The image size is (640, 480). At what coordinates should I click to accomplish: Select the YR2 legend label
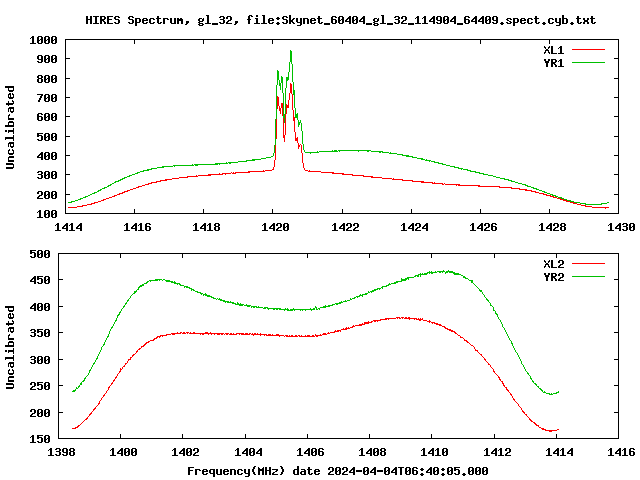[x=553, y=277]
